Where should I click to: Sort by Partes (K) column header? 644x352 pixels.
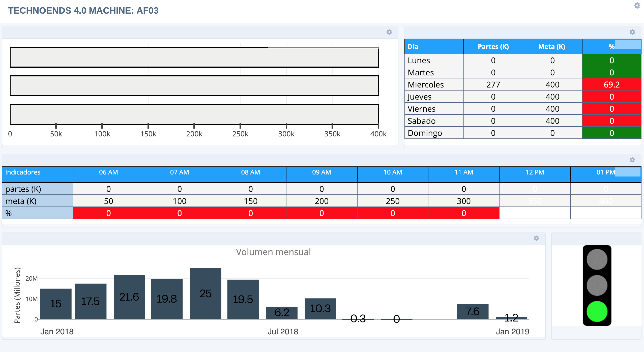[x=493, y=47]
